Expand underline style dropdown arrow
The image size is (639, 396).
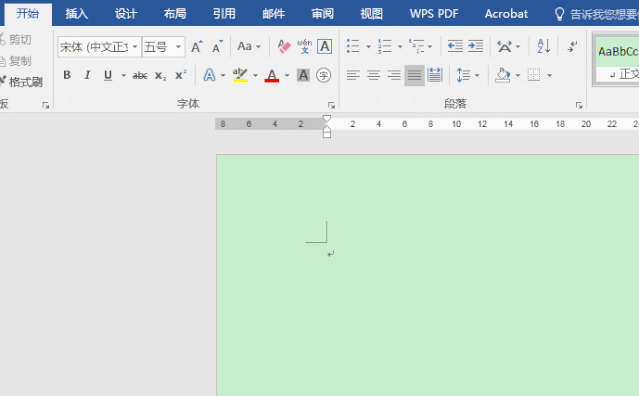(123, 75)
